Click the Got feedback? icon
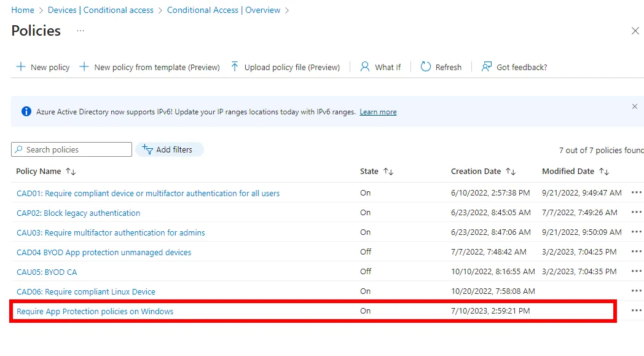This screenshot has height=356, width=644. (487, 67)
